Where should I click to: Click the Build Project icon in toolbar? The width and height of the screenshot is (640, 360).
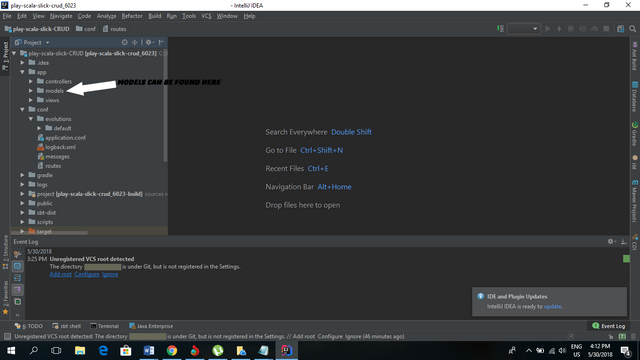click(x=500, y=29)
